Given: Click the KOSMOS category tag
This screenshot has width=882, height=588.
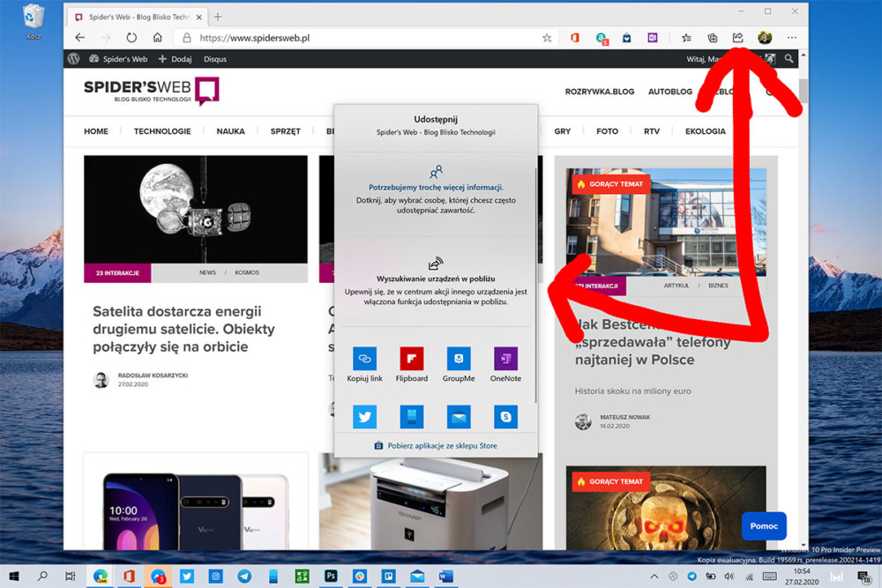Looking at the screenshot, I should [x=247, y=272].
